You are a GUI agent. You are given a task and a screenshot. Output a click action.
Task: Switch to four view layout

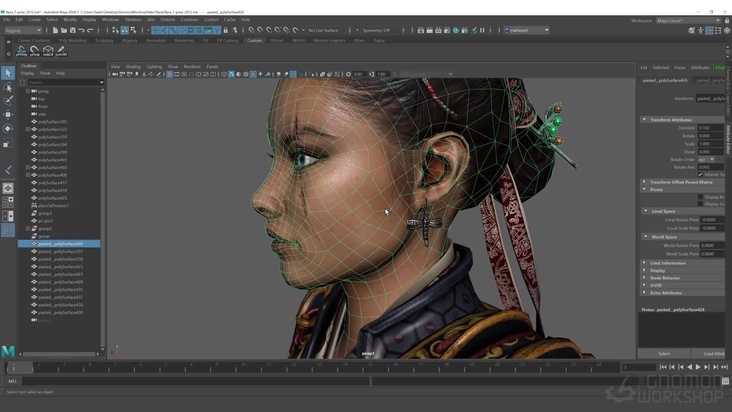(x=8, y=202)
